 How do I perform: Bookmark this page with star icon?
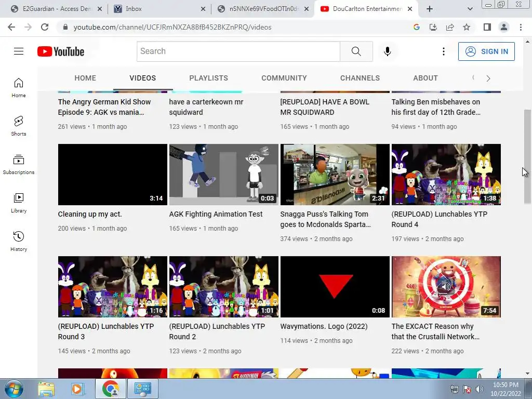tap(467, 27)
